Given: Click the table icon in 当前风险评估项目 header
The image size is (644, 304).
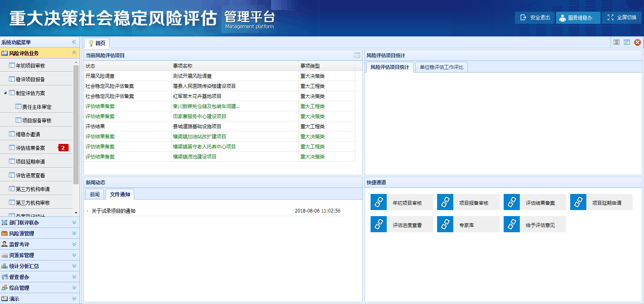Looking at the screenshot, I should click(357, 55).
